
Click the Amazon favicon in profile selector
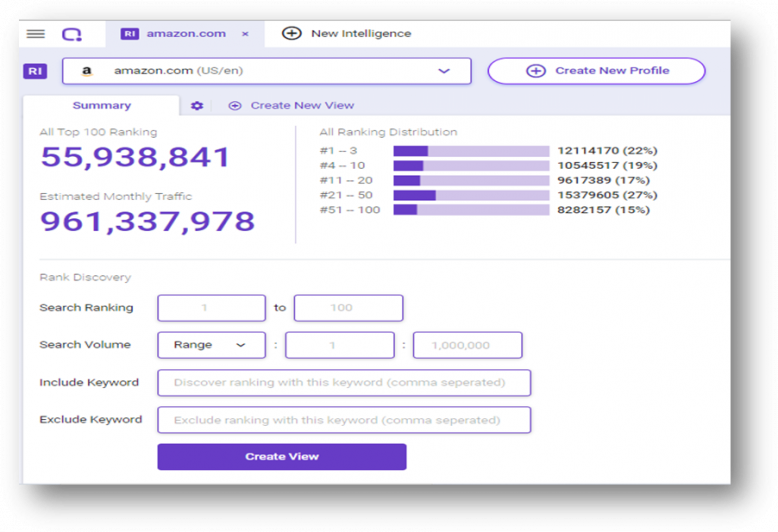[x=87, y=71]
